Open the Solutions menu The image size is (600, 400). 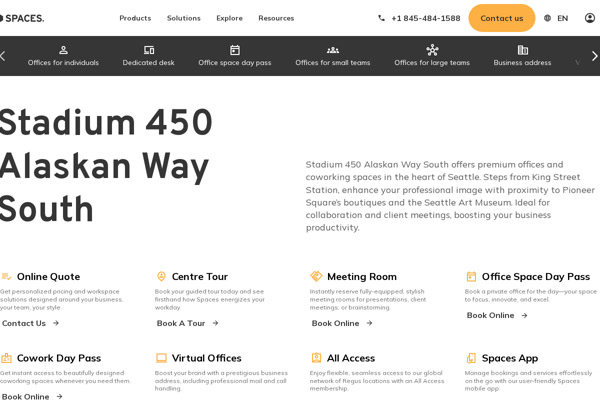tap(183, 18)
